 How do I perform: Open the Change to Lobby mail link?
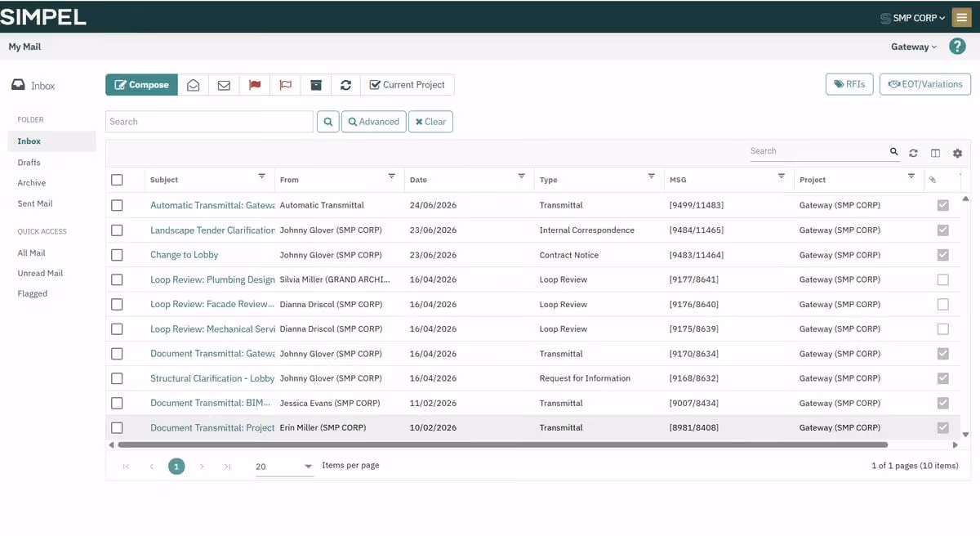pyautogui.click(x=185, y=255)
